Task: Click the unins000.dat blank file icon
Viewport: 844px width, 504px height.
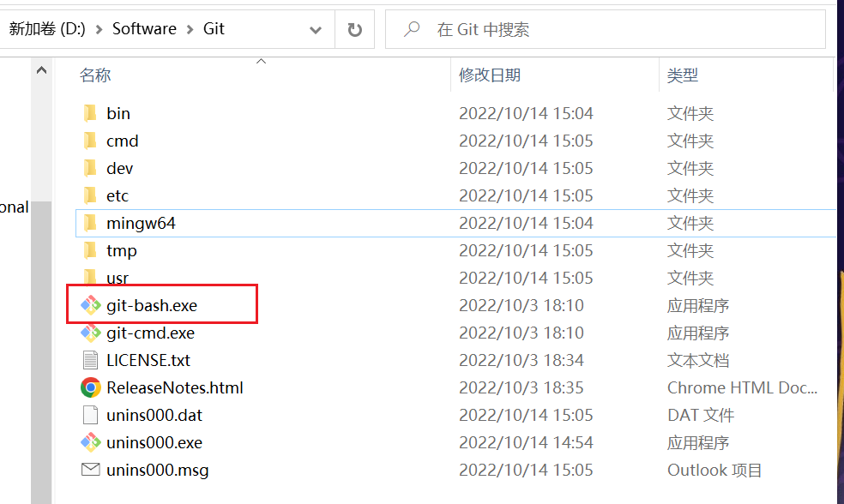Action: click(x=90, y=415)
